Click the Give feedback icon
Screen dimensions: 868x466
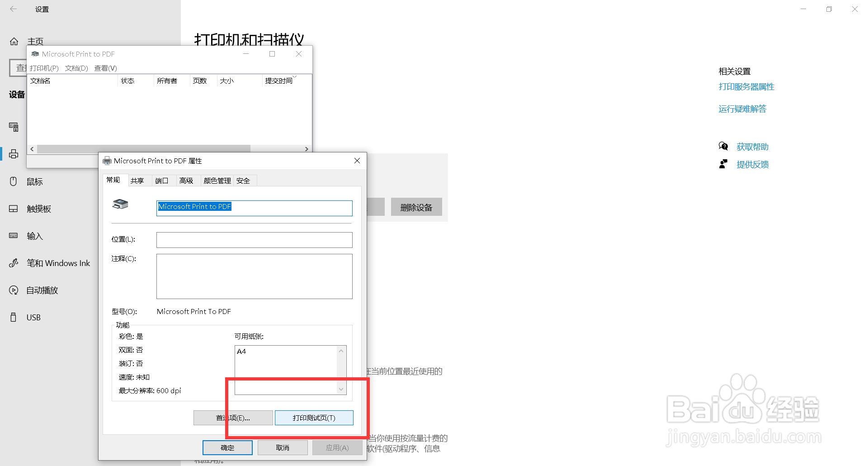click(723, 164)
